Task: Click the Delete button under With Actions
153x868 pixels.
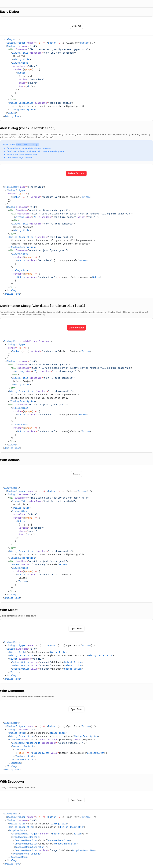Action: click(x=76, y=474)
